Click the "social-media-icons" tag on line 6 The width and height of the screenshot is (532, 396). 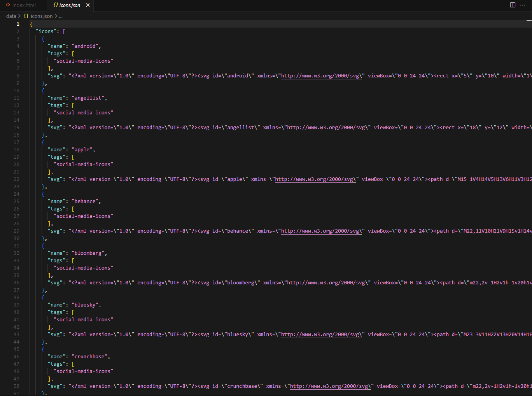(83, 61)
